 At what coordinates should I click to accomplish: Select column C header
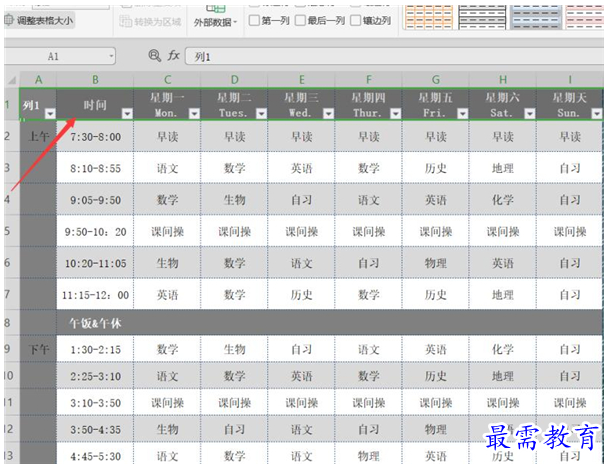coord(167,80)
